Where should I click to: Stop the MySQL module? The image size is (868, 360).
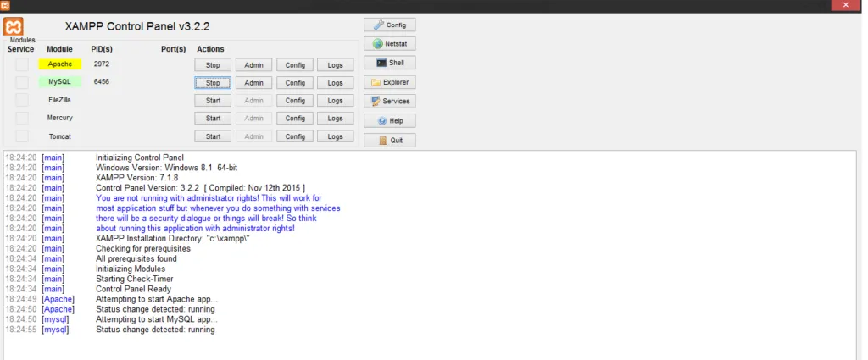coord(213,82)
